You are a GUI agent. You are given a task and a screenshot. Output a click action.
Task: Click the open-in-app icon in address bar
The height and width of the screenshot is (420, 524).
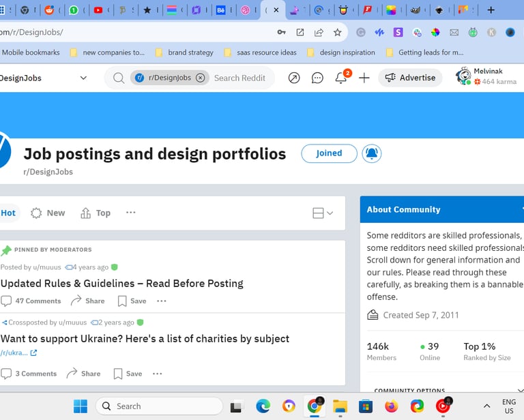click(x=300, y=32)
